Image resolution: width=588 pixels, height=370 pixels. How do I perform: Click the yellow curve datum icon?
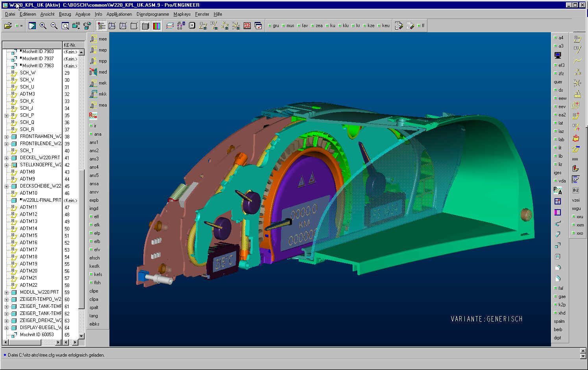tap(577, 61)
